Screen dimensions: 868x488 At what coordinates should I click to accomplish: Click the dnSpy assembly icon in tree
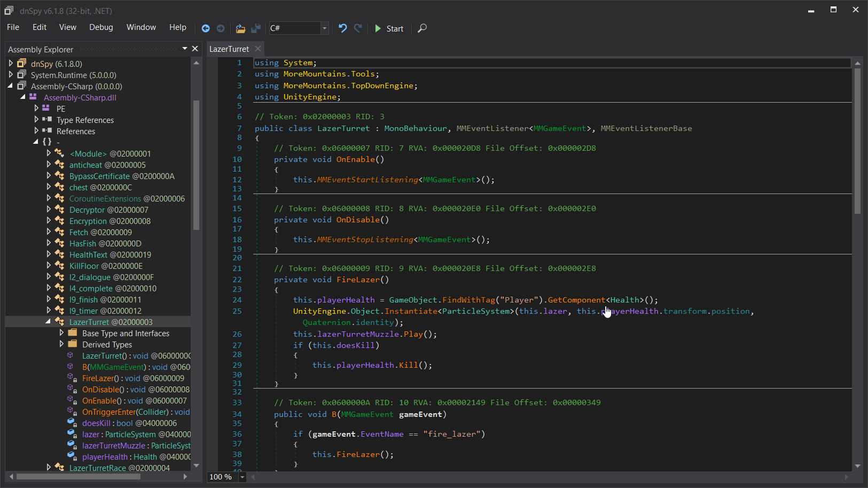coord(21,63)
